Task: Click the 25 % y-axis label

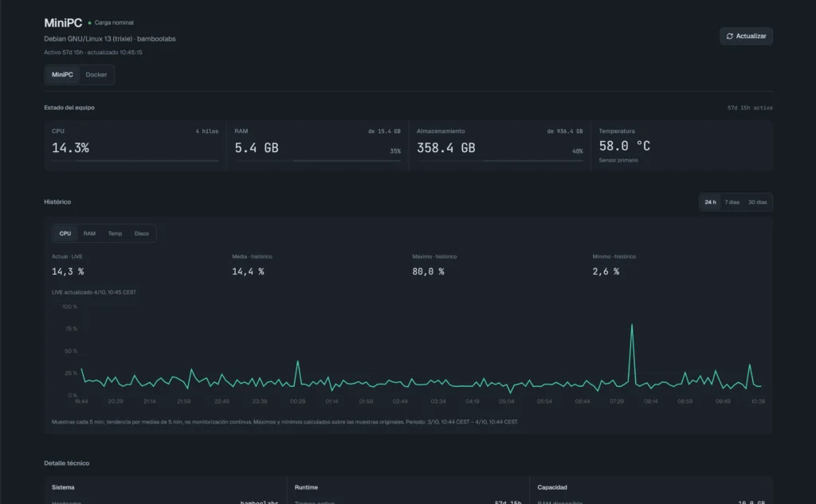Action: click(x=71, y=373)
